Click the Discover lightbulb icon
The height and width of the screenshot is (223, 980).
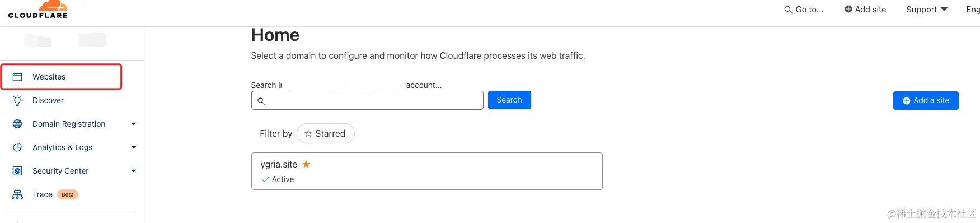[x=17, y=100]
